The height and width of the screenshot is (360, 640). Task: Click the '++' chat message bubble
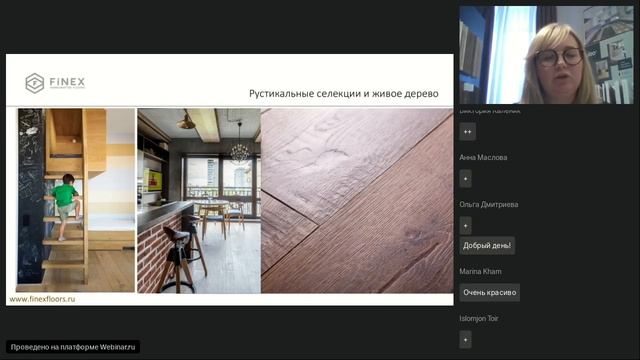click(x=467, y=131)
